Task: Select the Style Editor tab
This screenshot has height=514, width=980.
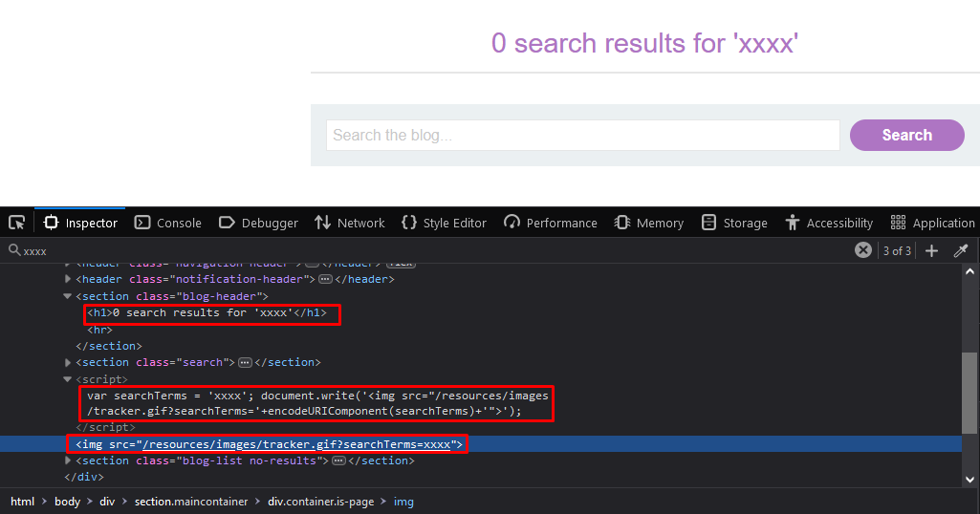Action: point(444,223)
